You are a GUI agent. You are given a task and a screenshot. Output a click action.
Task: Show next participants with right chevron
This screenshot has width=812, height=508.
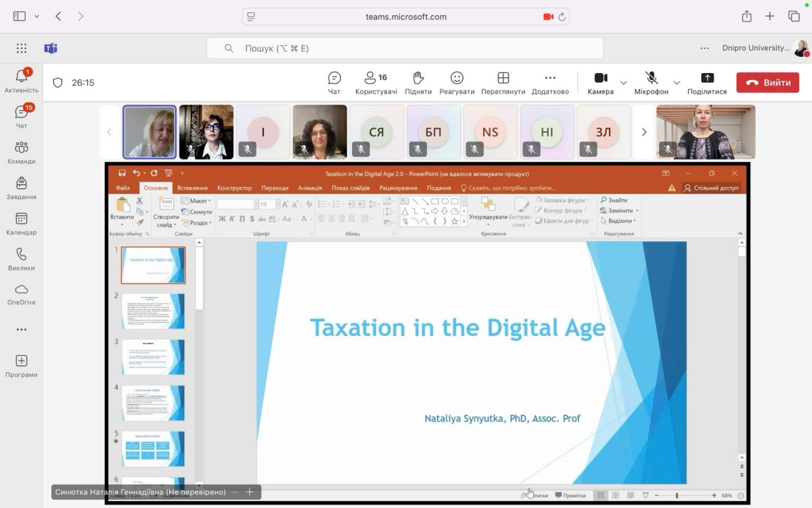(644, 132)
